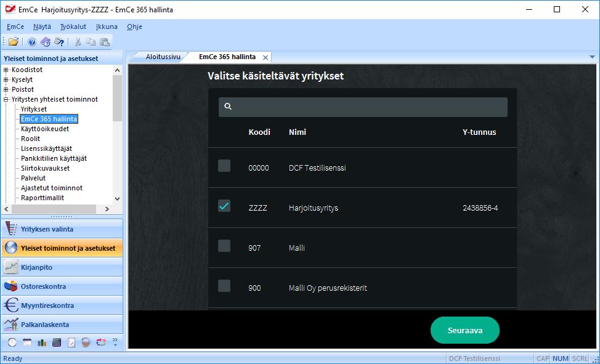Select the EmCe 365 hallinta tab

pyautogui.click(x=227, y=57)
